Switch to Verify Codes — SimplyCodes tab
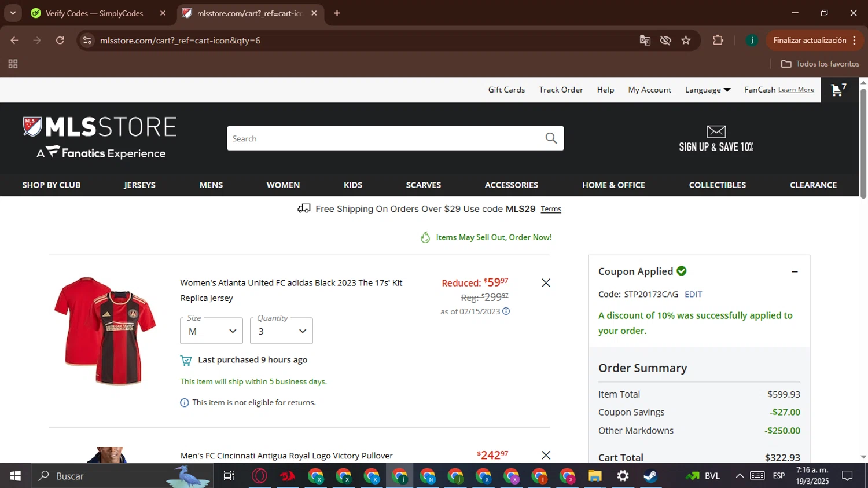The height and width of the screenshot is (488, 868). coord(94,13)
